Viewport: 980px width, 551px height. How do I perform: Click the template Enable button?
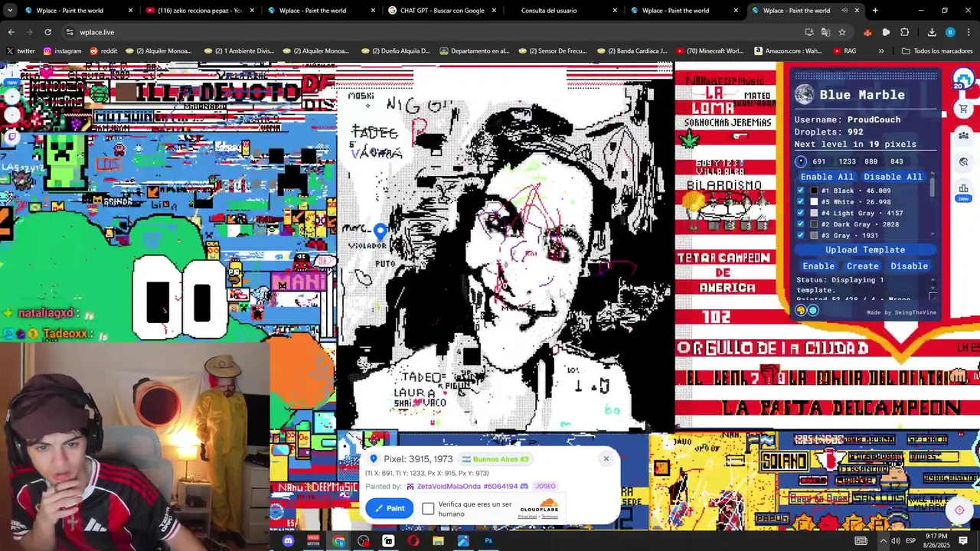coord(818,266)
